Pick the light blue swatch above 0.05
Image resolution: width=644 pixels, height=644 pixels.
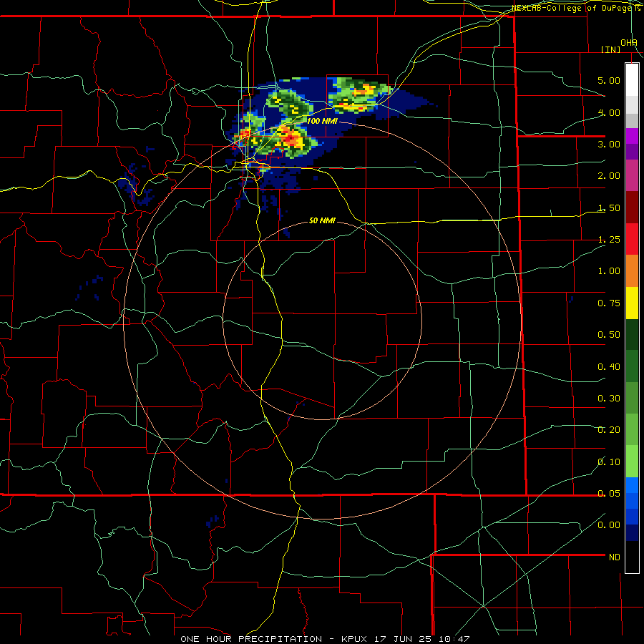(632, 485)
